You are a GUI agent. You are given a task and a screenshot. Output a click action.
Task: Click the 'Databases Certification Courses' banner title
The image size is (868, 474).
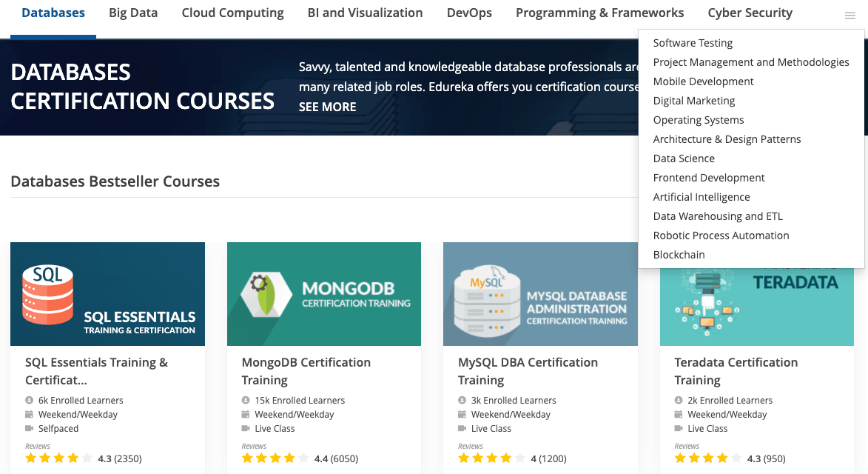[142, 87]
